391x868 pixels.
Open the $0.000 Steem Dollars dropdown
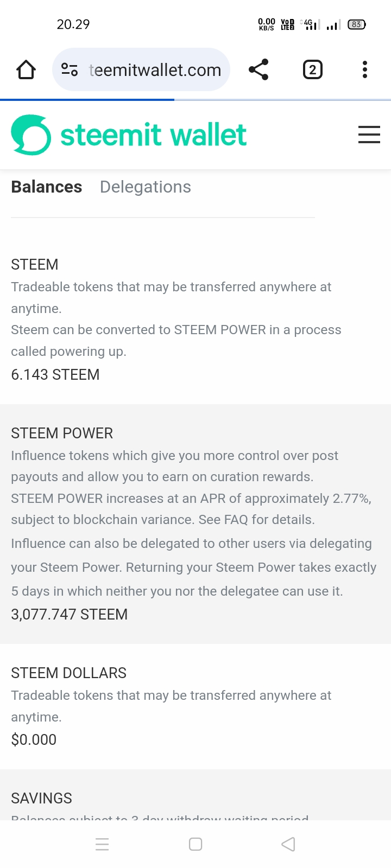(34, 740)
